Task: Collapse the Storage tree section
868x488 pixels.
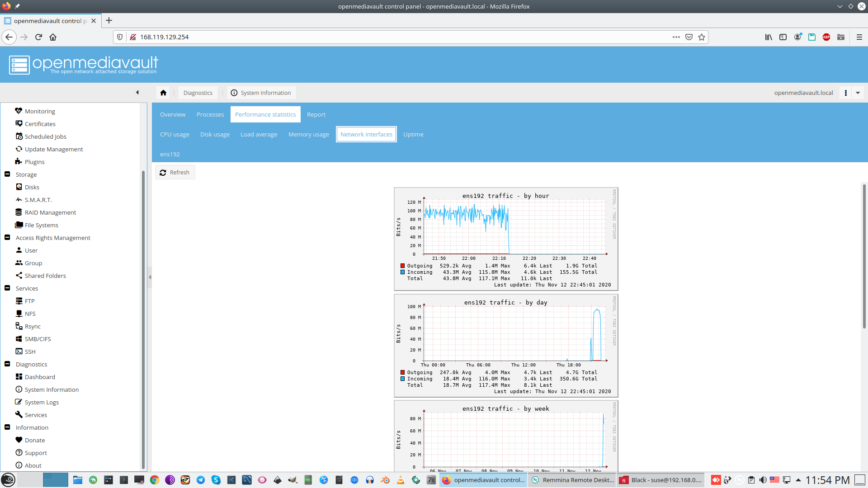Action: (x=7, y=174)
